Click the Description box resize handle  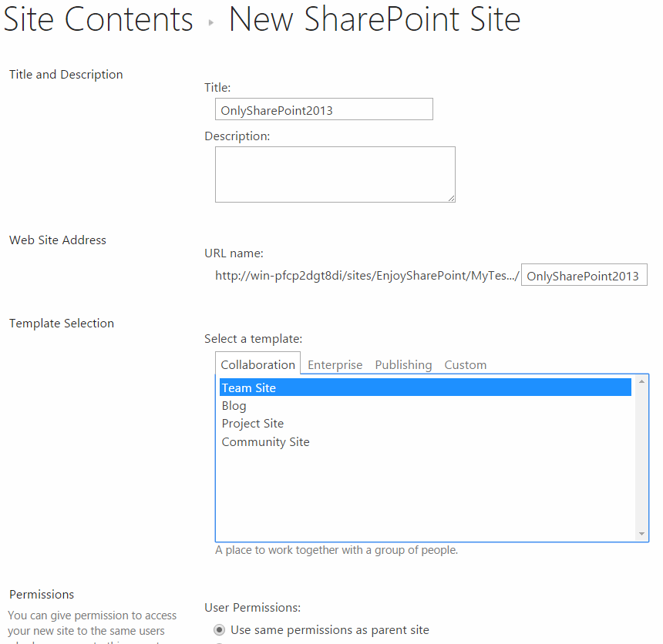(x=451, y=198)
